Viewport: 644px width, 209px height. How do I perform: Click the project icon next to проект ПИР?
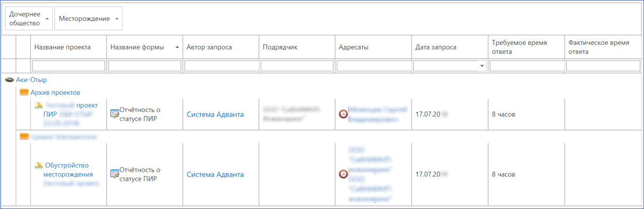tap(39, 106)
